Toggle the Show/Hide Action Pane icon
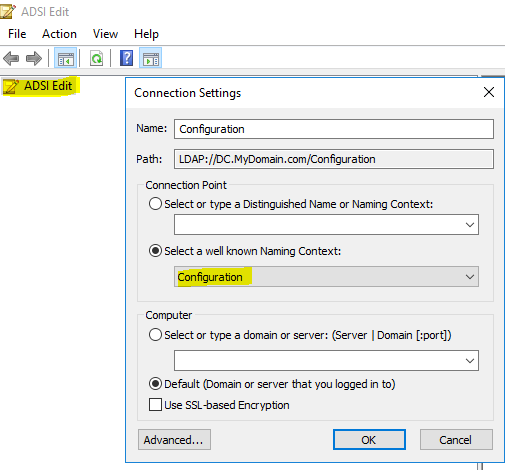Viewport: 505px width, 470px height. 151,58
